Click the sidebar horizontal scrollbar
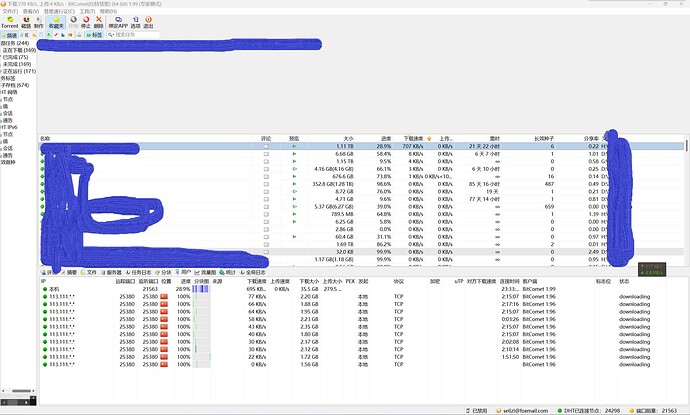 18,391
